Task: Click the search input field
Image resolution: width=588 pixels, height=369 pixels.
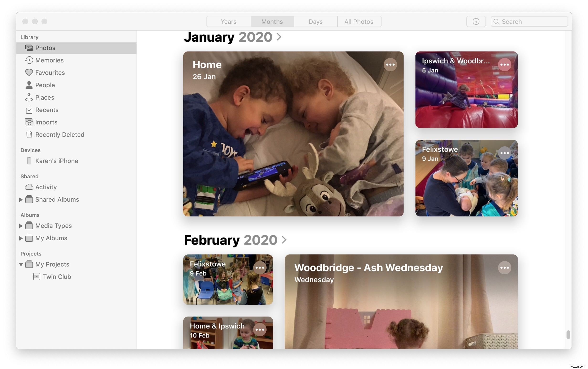Action: [x=529, y=21]
